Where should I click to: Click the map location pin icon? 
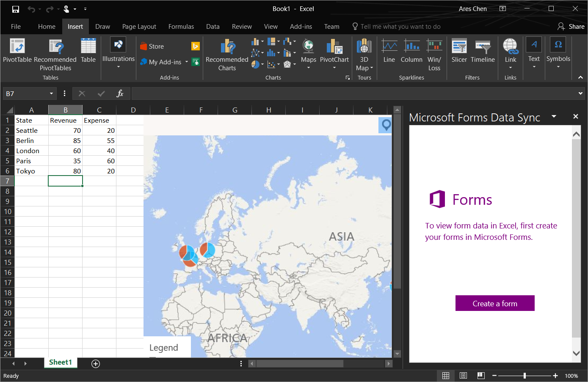coord(386,125)
